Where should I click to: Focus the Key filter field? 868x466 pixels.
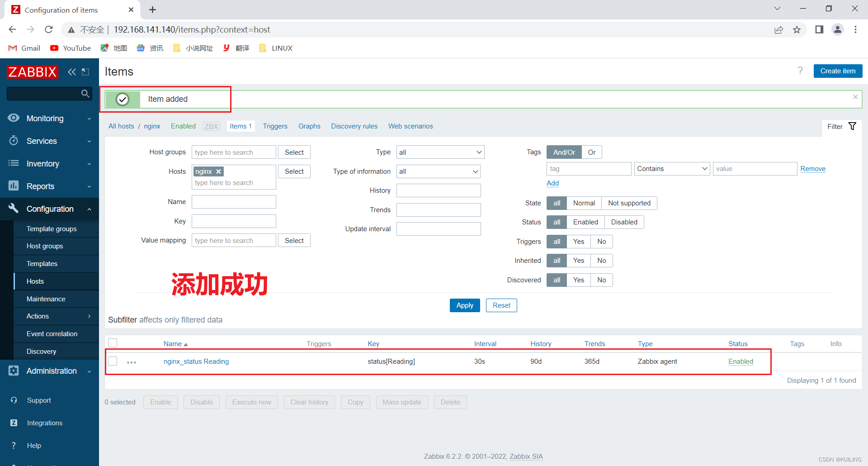[234, 221]
